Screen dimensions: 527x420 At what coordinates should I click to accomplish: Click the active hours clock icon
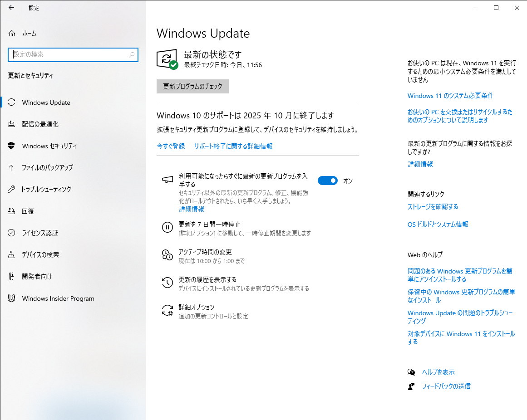point(167,255)
